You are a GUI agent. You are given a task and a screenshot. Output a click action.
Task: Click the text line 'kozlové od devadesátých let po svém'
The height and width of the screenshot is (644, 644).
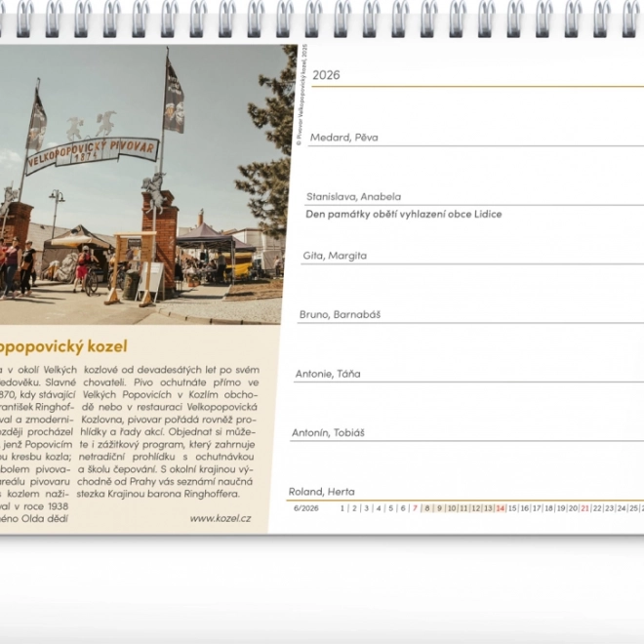pos(172,370)
